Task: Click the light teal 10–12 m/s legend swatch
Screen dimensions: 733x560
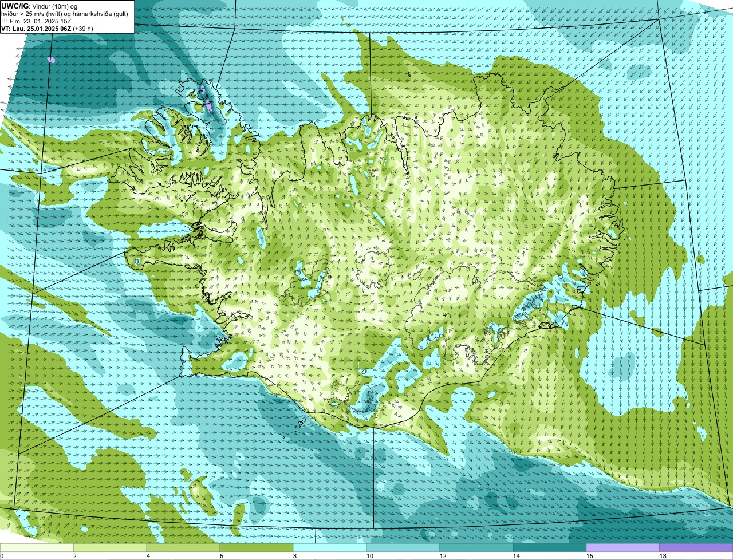Action: click(403, 547)
